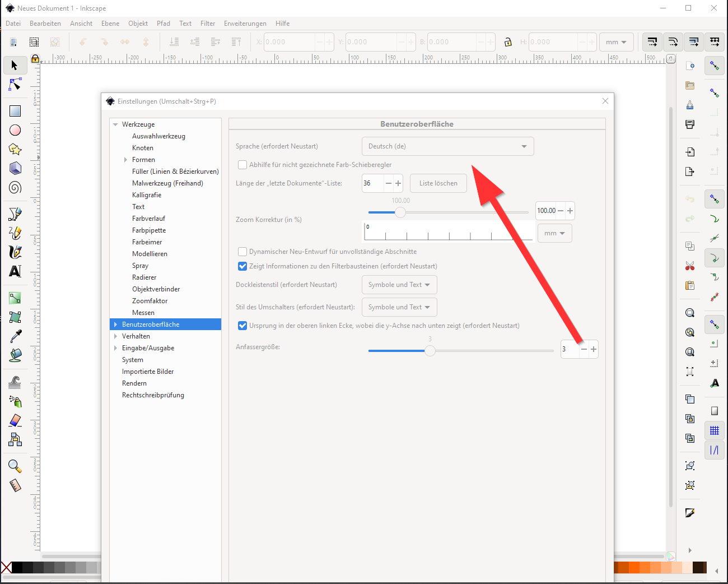This screenshot has height=584, width=728.
Task: Select the Gradient tool
Action: [x=15, y=298]
